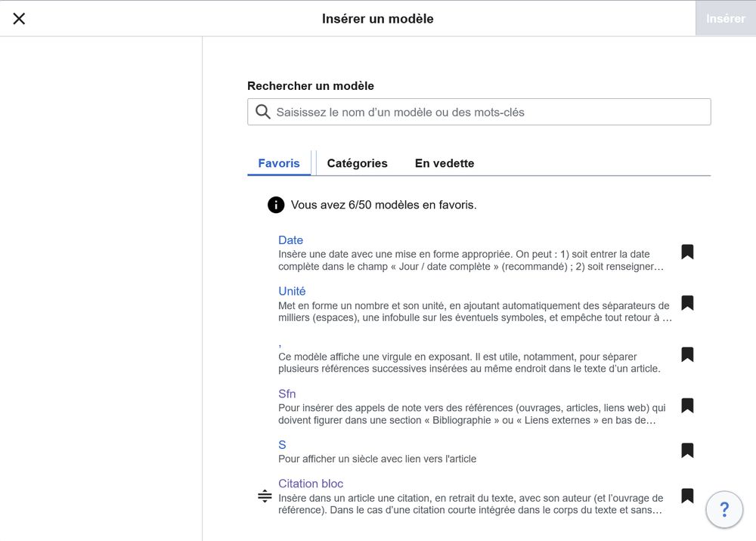Open the S siècle template link
Image resolution: width=756 pixels, height=541 pixels.
click(282, 444)
